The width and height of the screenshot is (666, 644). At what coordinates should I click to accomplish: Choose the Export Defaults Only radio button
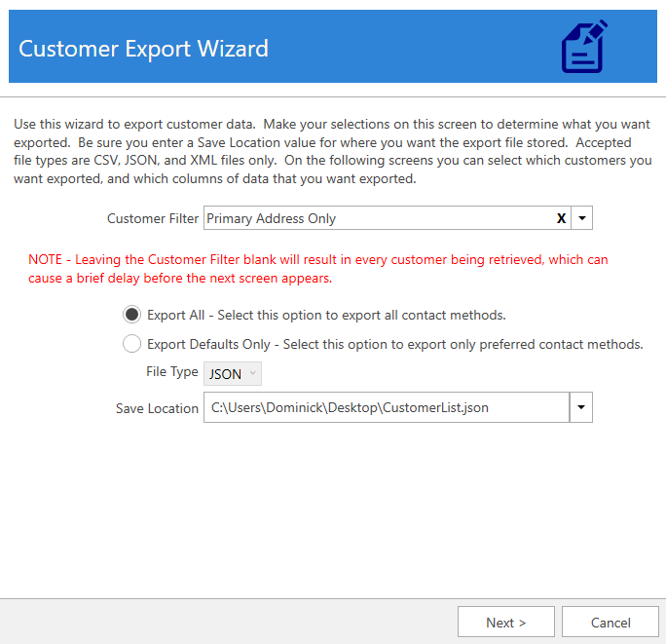click(131, 344)
